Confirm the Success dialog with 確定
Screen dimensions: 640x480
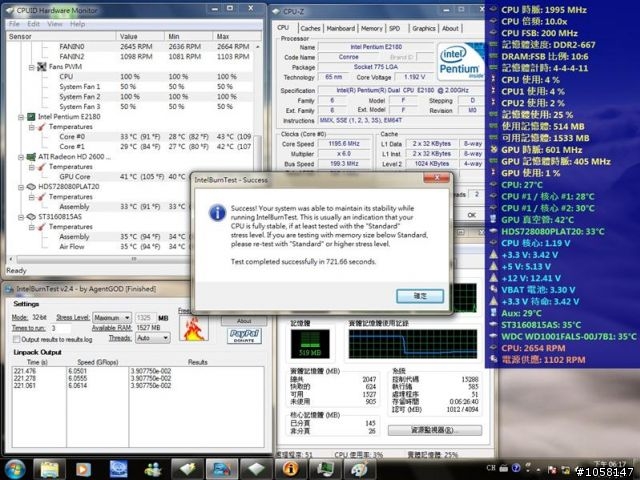click(x=420, y=296)
